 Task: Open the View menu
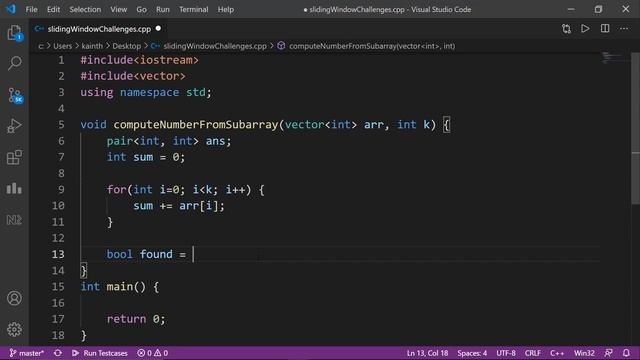tap(118, 9)
